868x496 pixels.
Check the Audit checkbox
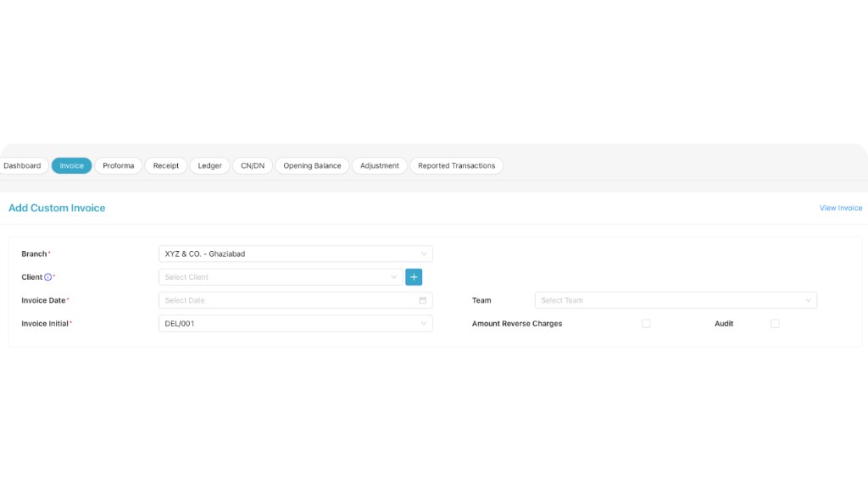pyautogui.click(x=774, y=323)
